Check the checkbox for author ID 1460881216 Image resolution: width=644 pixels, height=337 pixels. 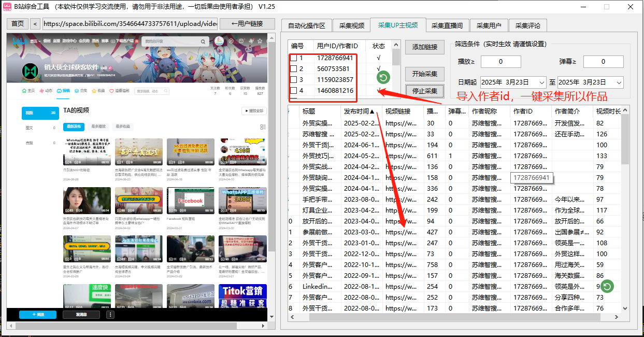(x=294, y=90)
